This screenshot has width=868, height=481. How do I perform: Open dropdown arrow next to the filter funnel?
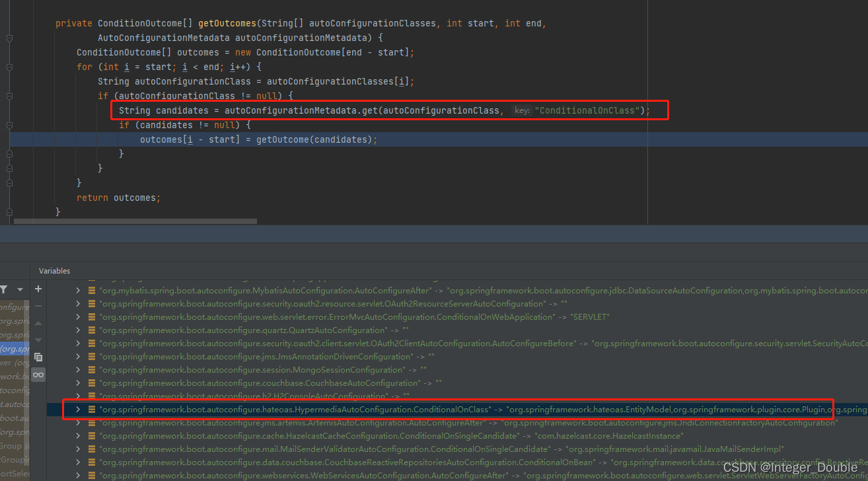tap(20, 289)
